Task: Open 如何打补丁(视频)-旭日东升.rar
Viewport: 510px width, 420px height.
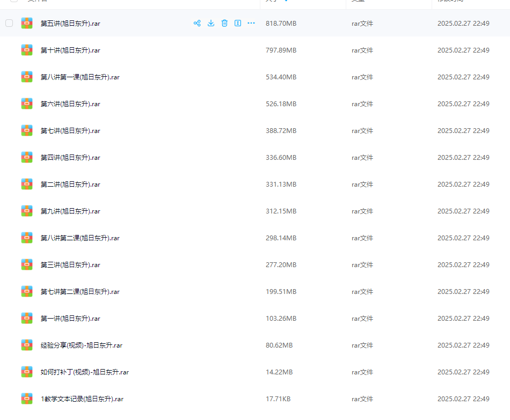Action: click(84, 372)
